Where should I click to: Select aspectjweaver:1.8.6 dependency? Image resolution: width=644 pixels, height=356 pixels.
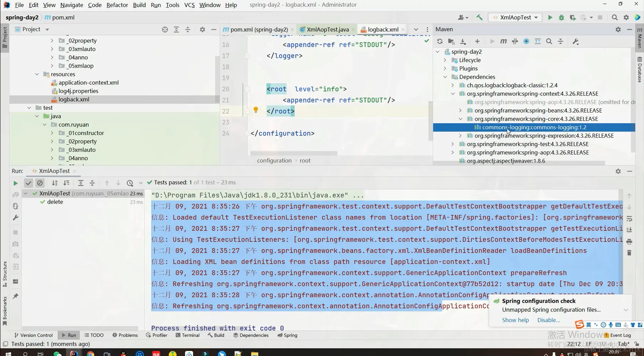[x=506, y=161]
